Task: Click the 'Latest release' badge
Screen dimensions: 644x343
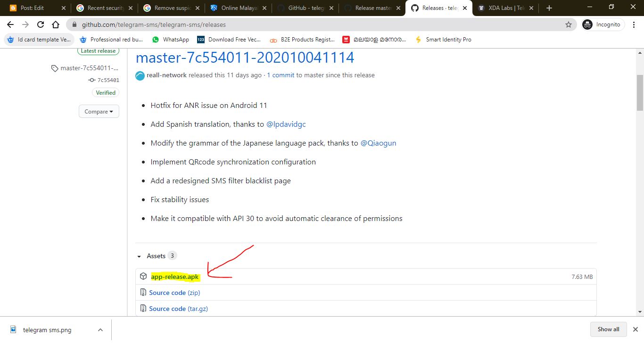Action: tap(99, 51)
